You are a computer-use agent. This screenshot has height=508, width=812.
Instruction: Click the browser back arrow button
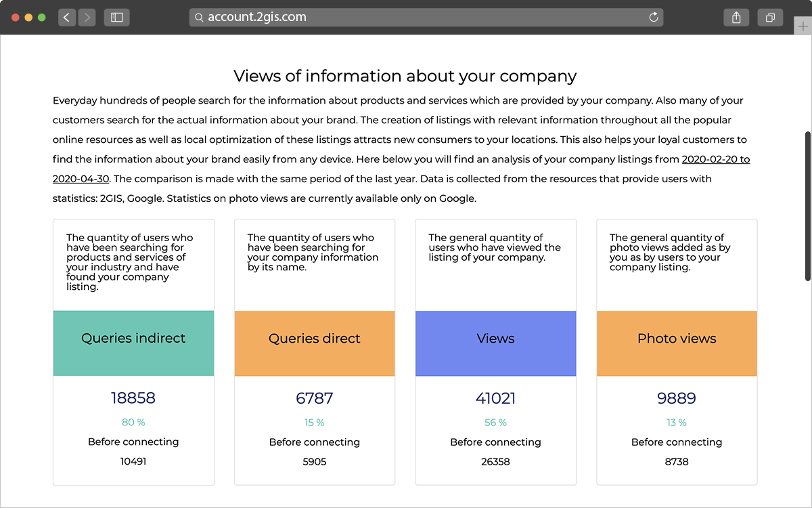click(66, 18)
